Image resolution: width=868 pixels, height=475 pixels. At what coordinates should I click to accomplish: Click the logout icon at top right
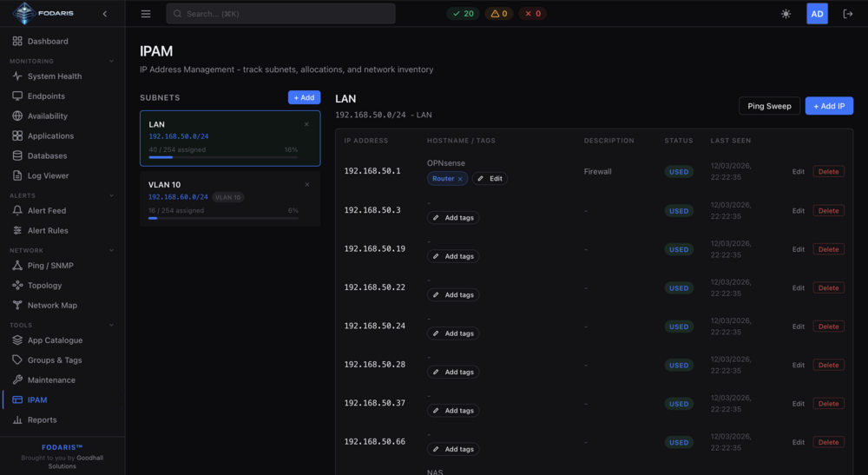coord(847,14)
